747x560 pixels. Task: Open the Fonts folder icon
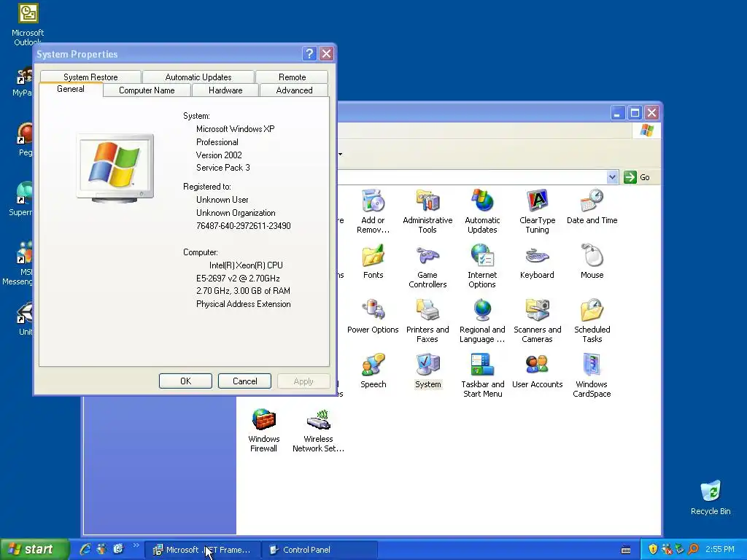tap(373, 262)
